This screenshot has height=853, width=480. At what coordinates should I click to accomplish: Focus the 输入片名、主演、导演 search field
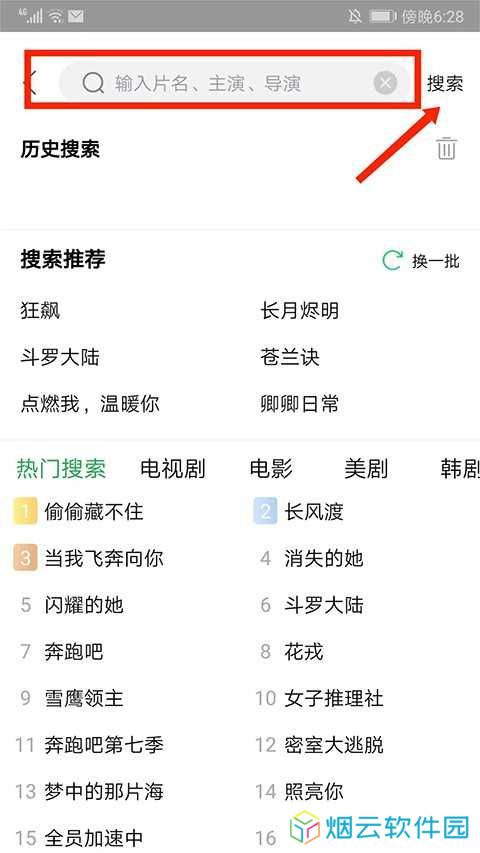tap(234, 83)
